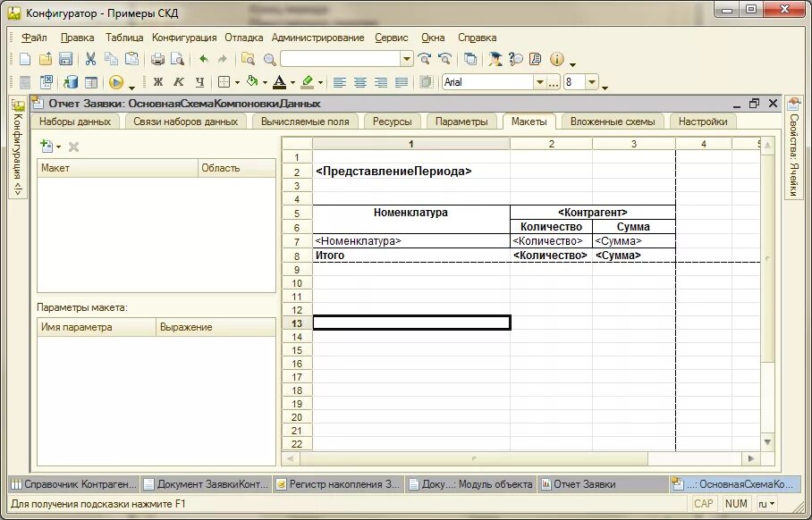Select the Итого cell in row 8
Screen dimensions: 812x520
tap(411, 255)
